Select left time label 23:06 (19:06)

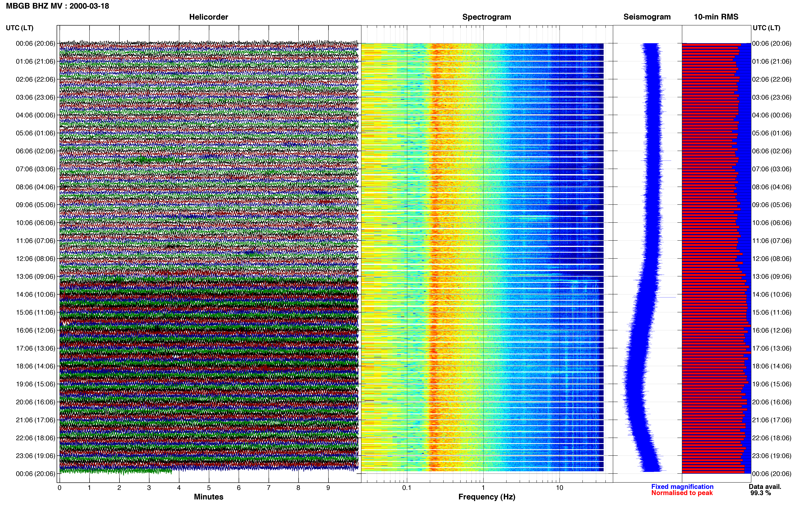[36, 456]
